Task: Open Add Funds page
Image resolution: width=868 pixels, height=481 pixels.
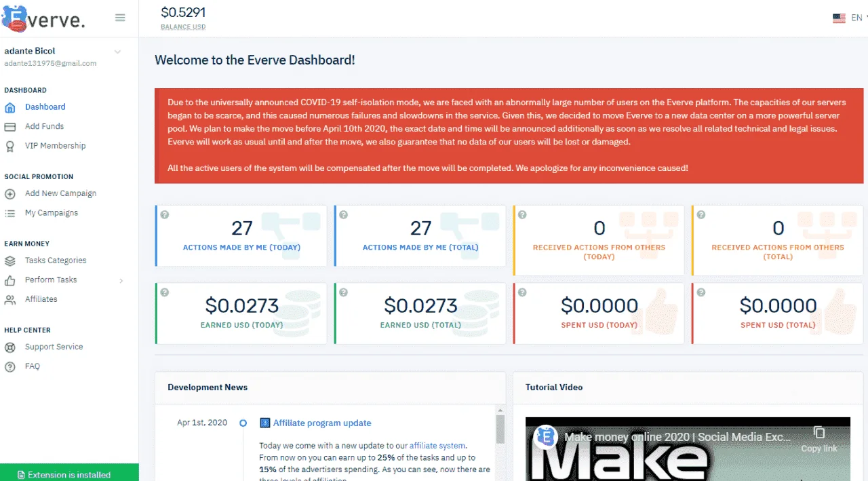Action: click(x=44, y=126)
